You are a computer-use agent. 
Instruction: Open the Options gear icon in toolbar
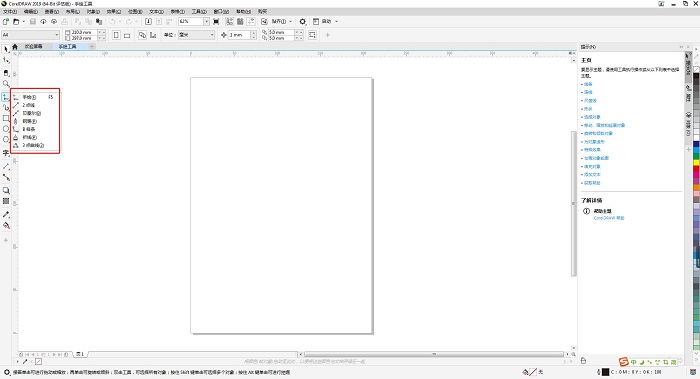303,21
